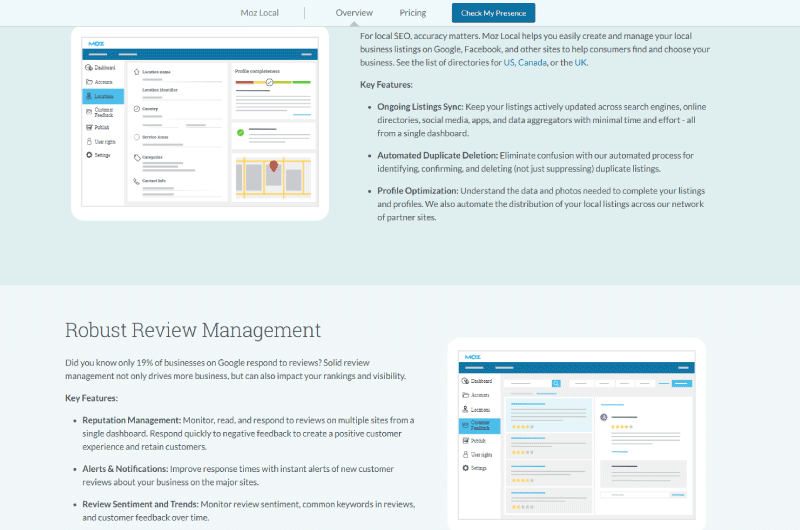
Task: Click the Publish icon in listings illustration
Action: click(89, 128)
